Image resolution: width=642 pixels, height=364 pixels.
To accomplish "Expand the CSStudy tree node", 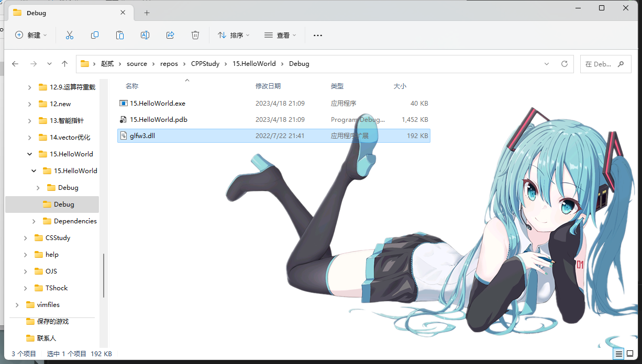I will [x=26, y=238].
